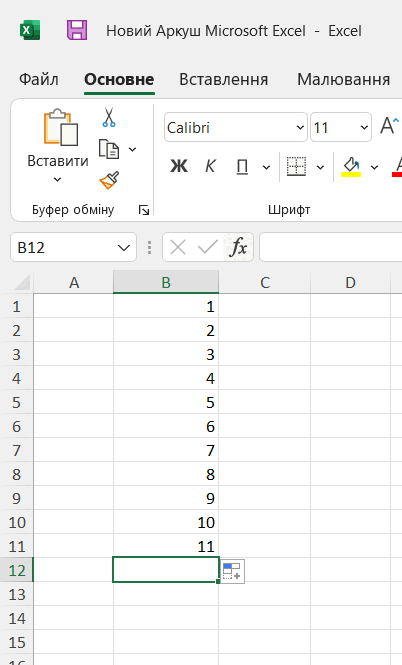Select cell B10 containing 10
Screen dimensions: 402x665
[166, 522]
